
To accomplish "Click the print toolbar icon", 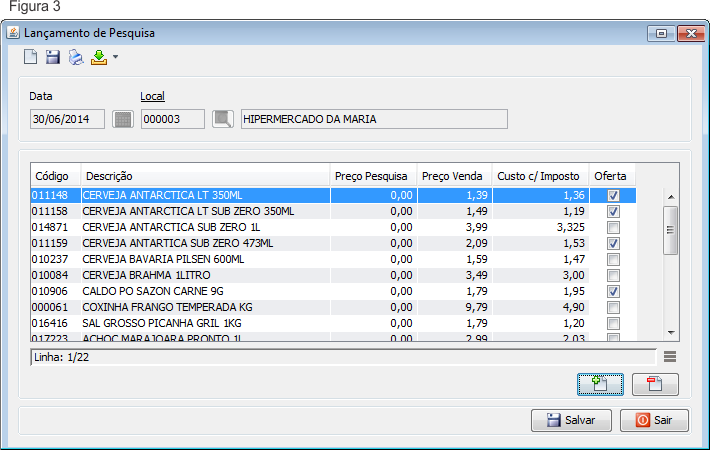I will pos(76,58).
